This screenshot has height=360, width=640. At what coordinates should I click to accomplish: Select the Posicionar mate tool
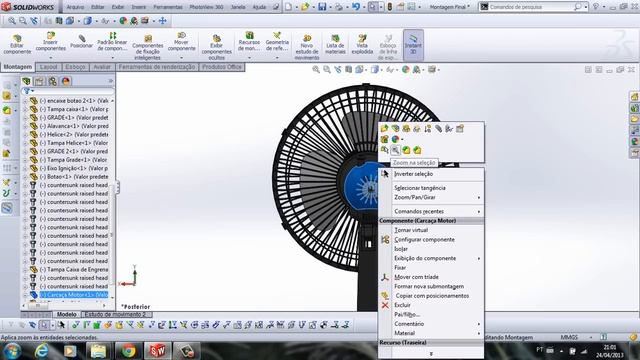click(x=82, y=41)
